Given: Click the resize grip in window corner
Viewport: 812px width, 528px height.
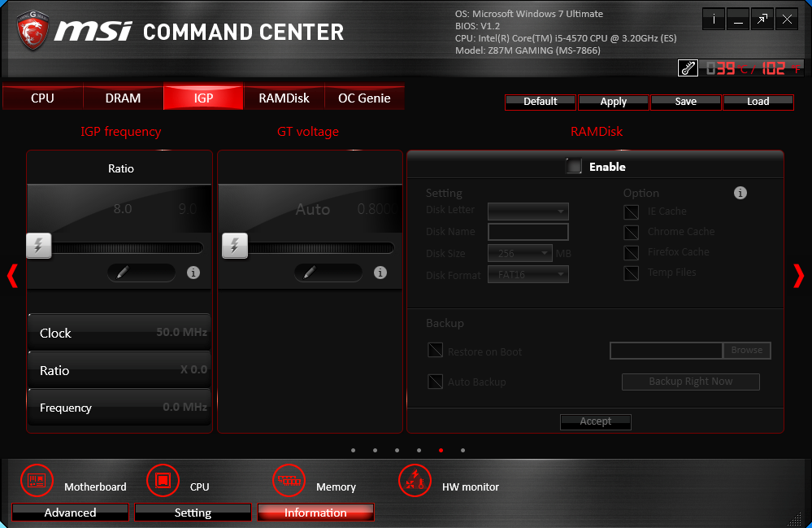Looking at the screenshot, I should (x=794, y=519).
